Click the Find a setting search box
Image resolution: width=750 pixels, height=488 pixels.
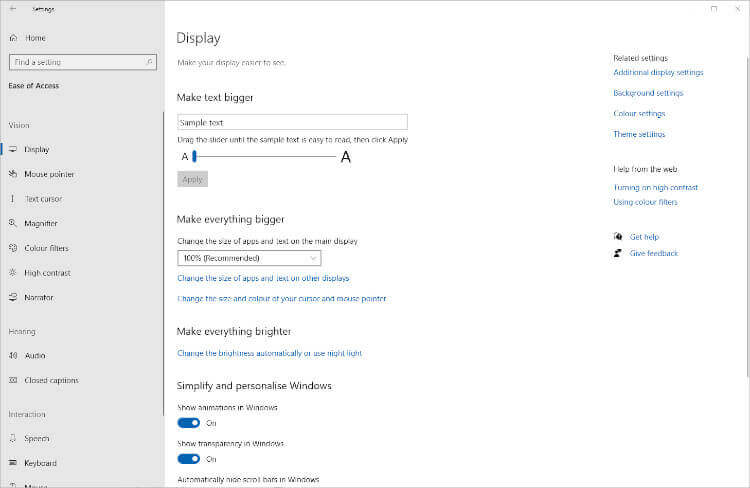tap(78, 62)
